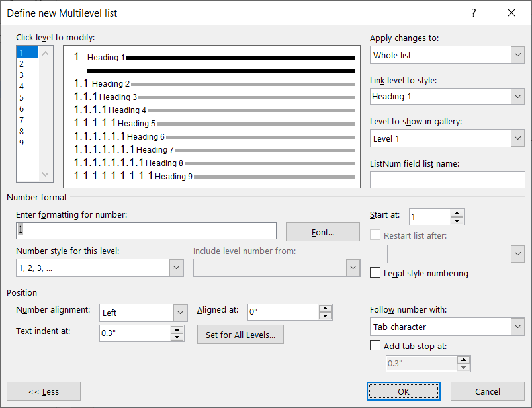Click ListNum field list name box
Screen dimensions: 532x408
coord(447,180)
